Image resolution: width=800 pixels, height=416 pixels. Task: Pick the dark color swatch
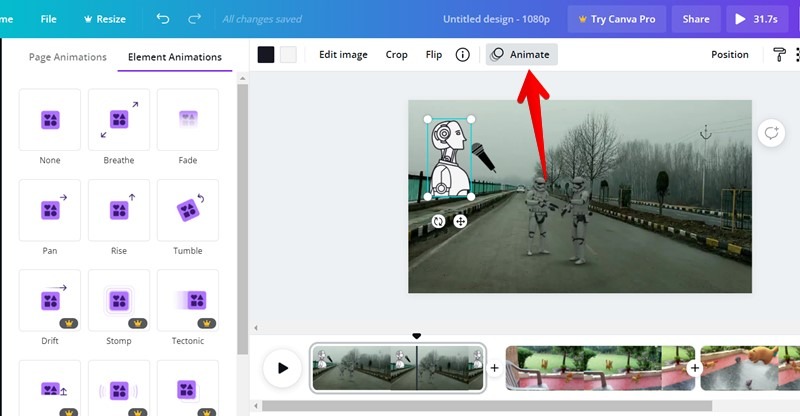266,55
